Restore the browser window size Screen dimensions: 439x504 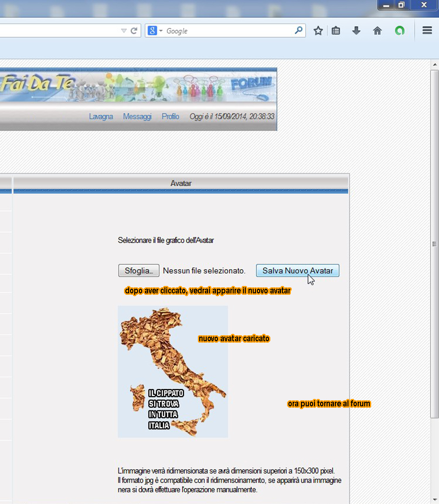(x=401, y=5)
